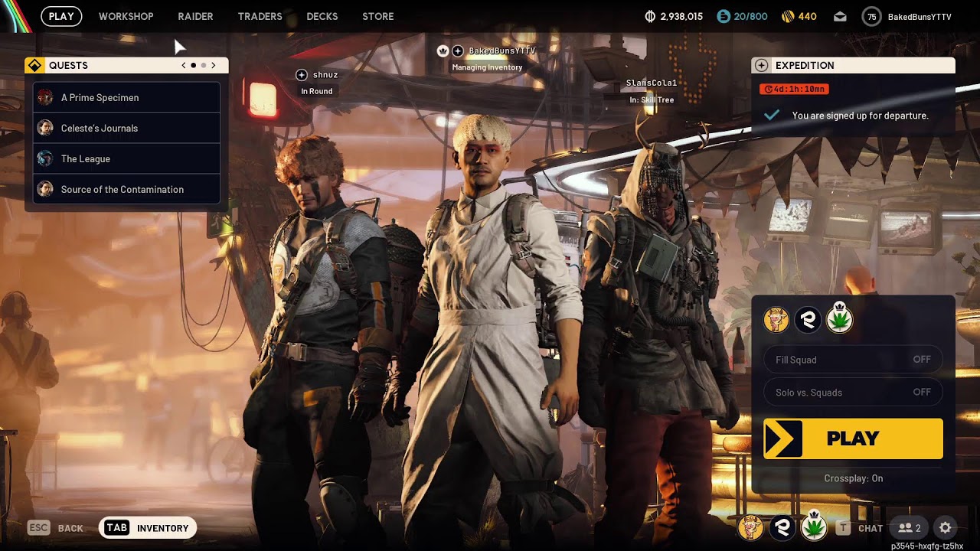Click A Prime Specimen quest giver portrait

point(45,97)
